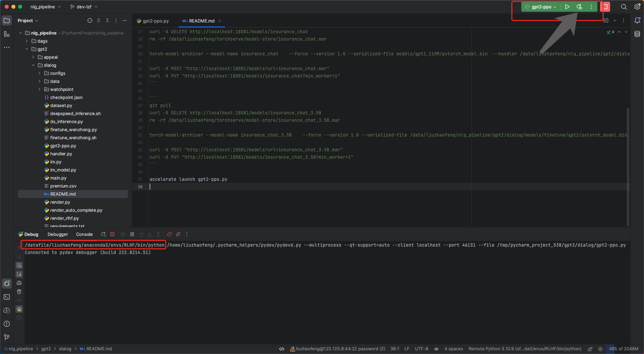Screen dimensions: 644x354
Task: Open handler.py in Project tree
Action: pos(61,154)
